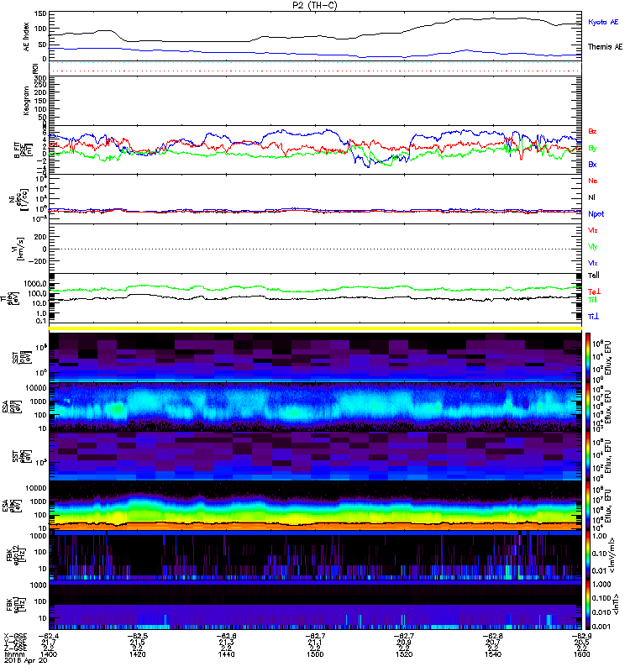Click the <|nT|> color bar unit label
Image resolution: width=630 pixels, height=672 pixels.
[x=615, y=604]
